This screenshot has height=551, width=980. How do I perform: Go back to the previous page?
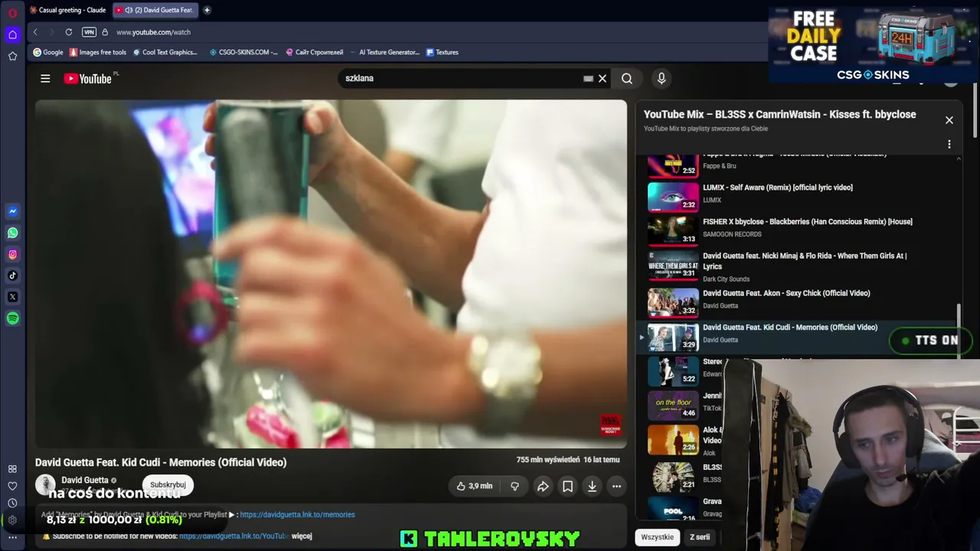(35, 32)
